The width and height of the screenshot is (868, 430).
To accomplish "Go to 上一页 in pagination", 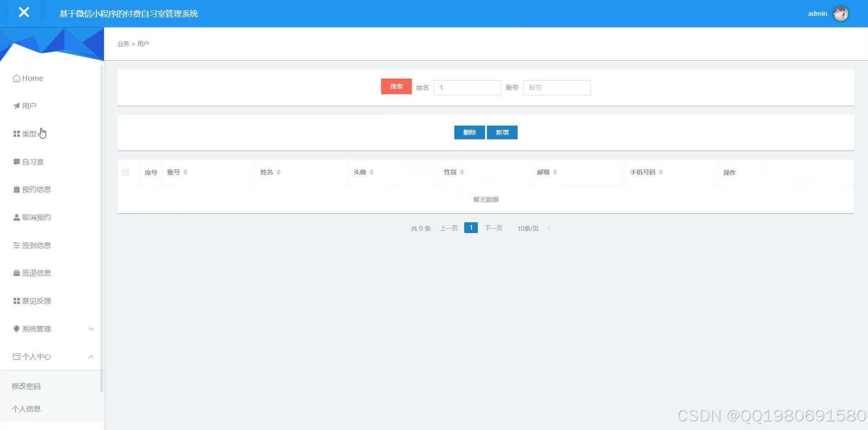I will coord(449,229).
